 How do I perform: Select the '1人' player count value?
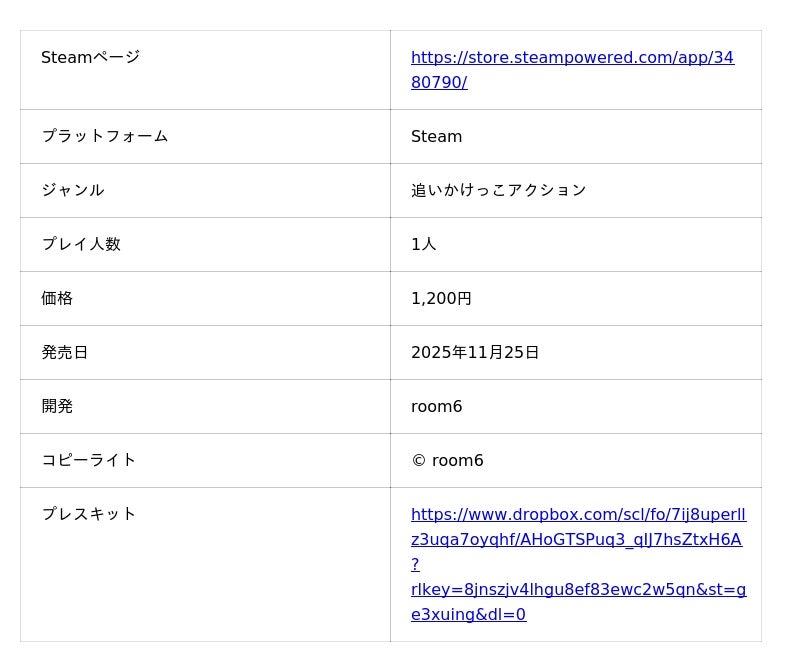[x=423, y=244]
